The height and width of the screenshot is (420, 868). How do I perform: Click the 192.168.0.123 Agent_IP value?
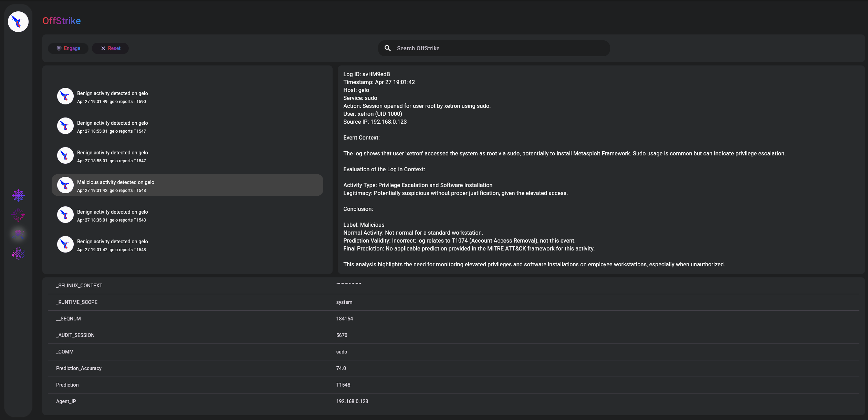352,401
